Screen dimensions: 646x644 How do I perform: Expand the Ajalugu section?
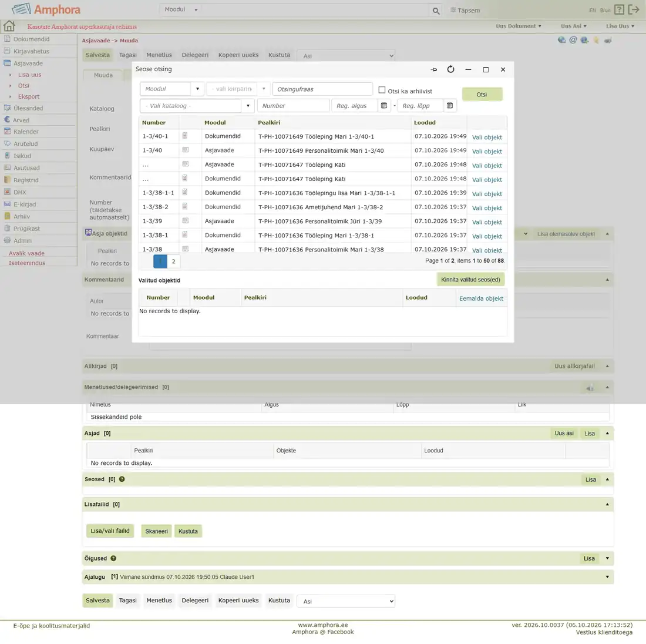(607, 577)
